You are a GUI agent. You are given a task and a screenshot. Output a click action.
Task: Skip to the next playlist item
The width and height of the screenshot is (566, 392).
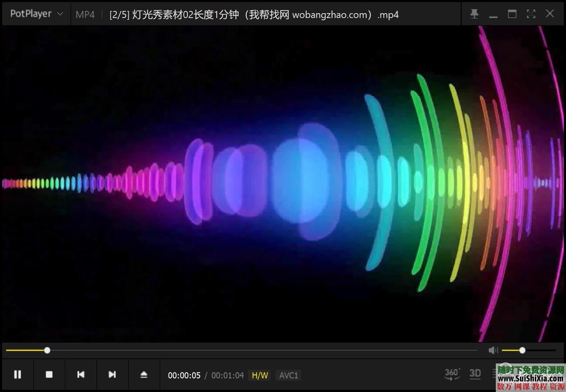pos(112,374)
